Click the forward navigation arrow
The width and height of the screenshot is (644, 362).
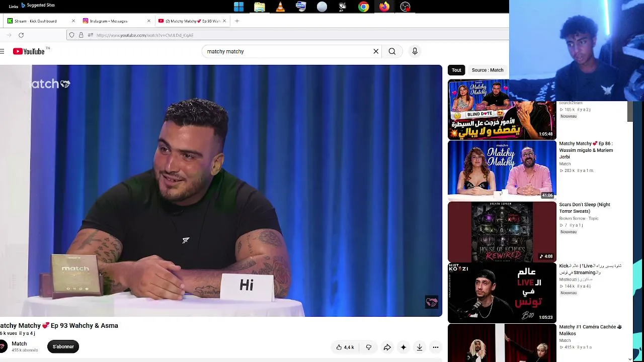9,35
